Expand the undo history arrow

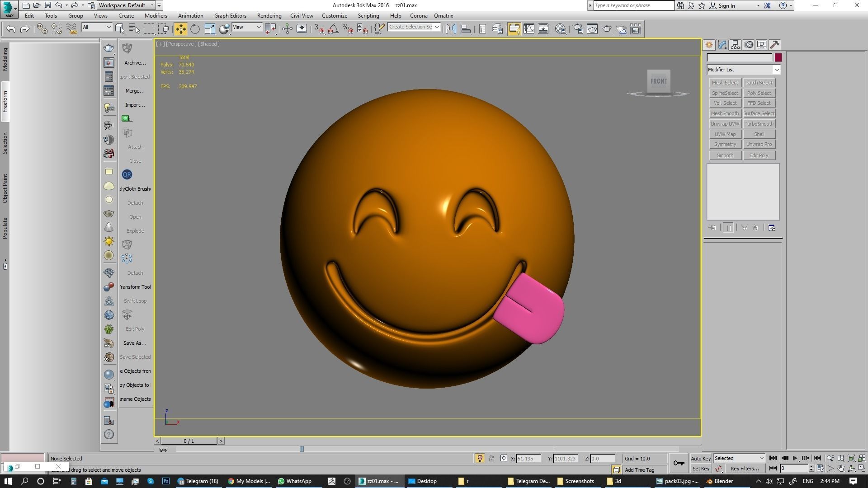pyautogui.click(x=66, y=5)
